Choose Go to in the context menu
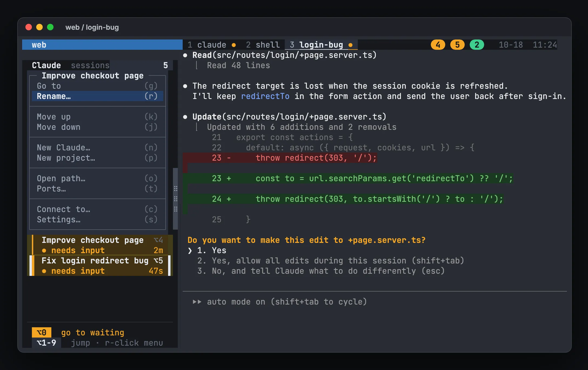This screenshot has height=370, width=588. click(x=97, y=86)
